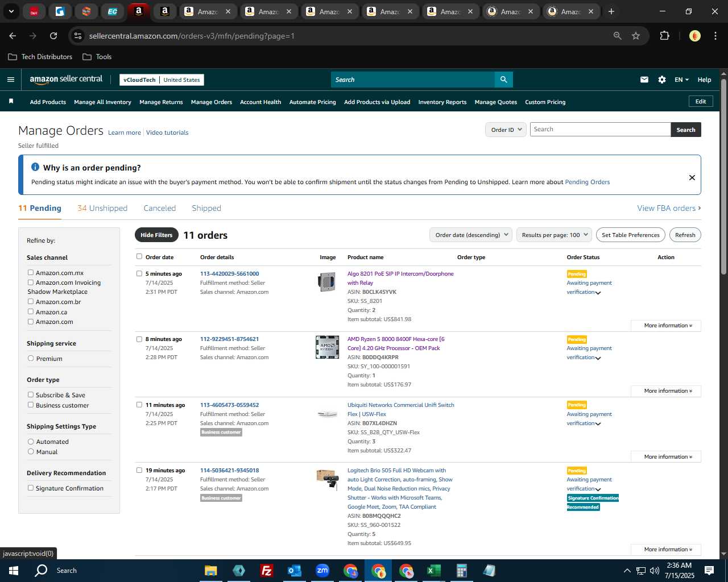Open the Results per page dropdown
This screenshot has height=582, width=728.
[554, 235]
